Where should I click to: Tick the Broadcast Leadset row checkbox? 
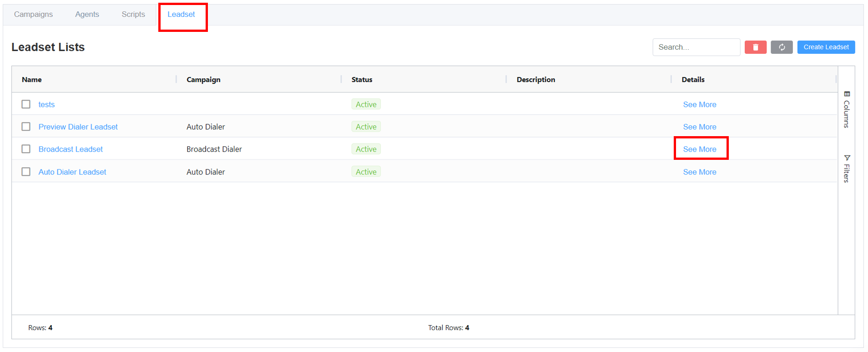(26, 149)
